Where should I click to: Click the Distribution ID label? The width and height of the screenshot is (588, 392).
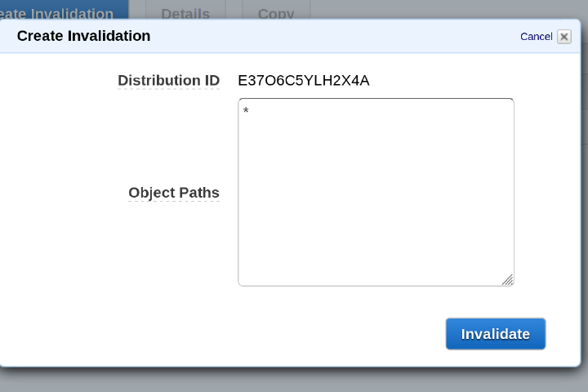pos(168,80)
